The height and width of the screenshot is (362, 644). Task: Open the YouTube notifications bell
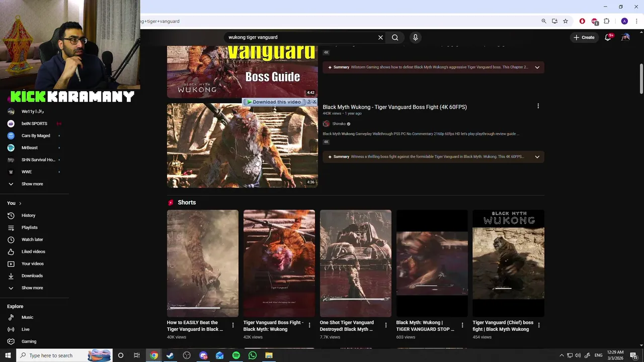pyautogui.click(x=608, y=37)
